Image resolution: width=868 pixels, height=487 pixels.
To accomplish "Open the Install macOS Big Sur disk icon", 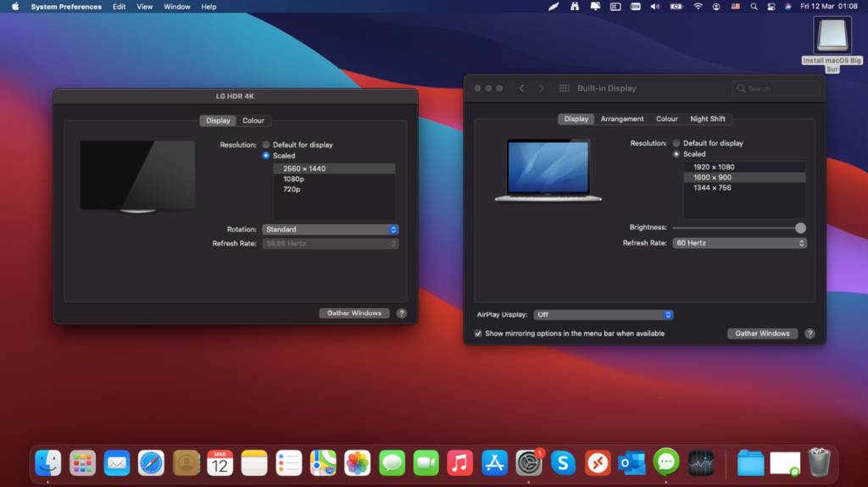I will (x=832, y=36).
